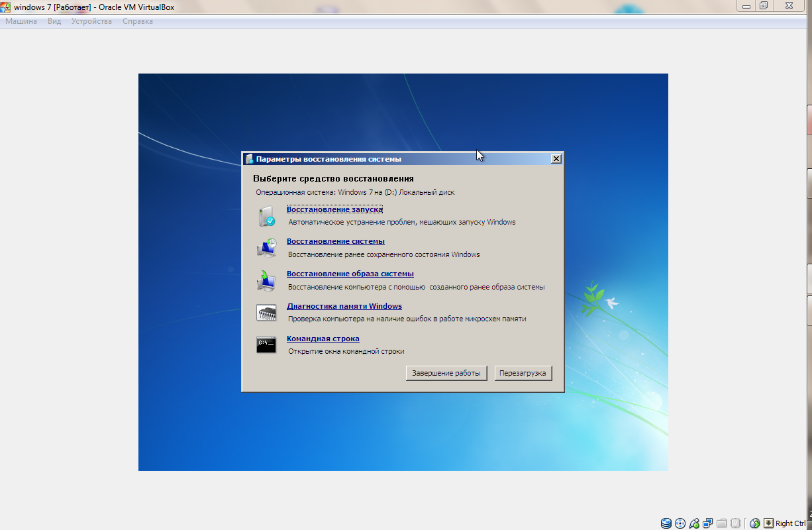Screen dimensions: 812x530
Task: Click the Открытие окна командной строки description
Action: [x=346, y=351]
